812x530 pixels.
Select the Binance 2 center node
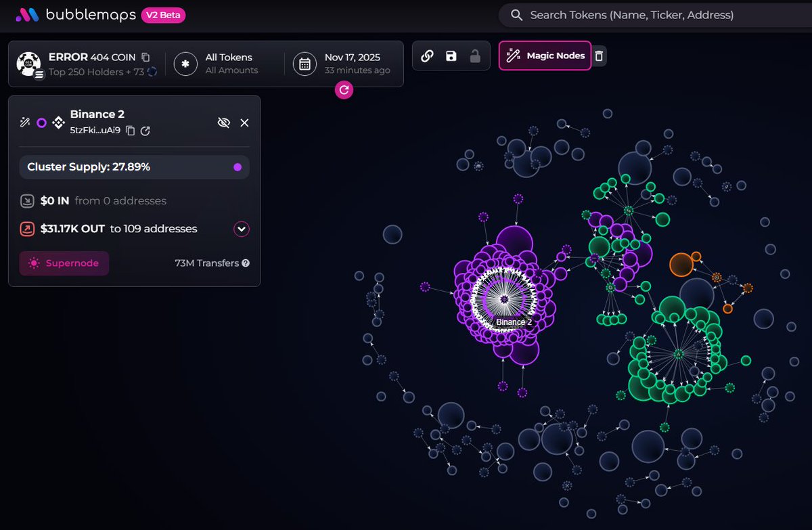click(x=504, y=299)
